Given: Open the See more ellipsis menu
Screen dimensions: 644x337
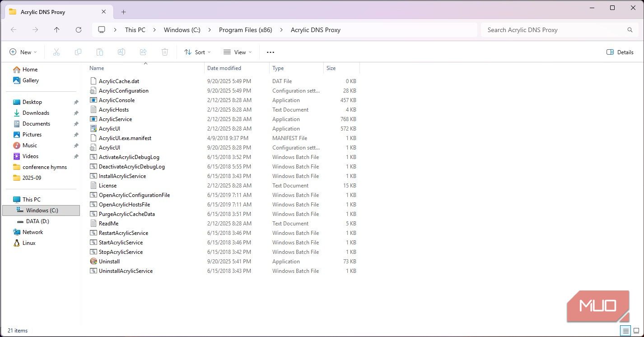Looking at the screenshot, I should [x=271, y=52].
